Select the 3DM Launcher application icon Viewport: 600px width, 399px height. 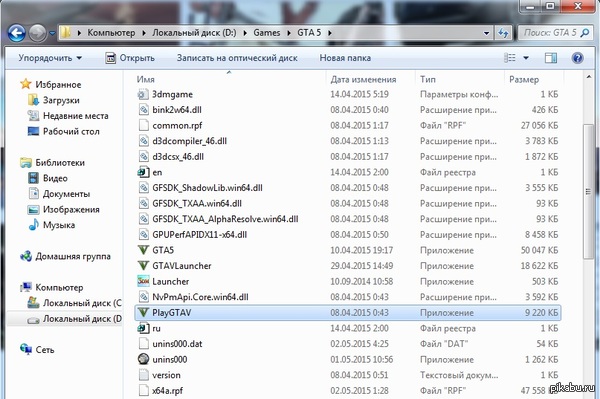(x=143, y=282)
